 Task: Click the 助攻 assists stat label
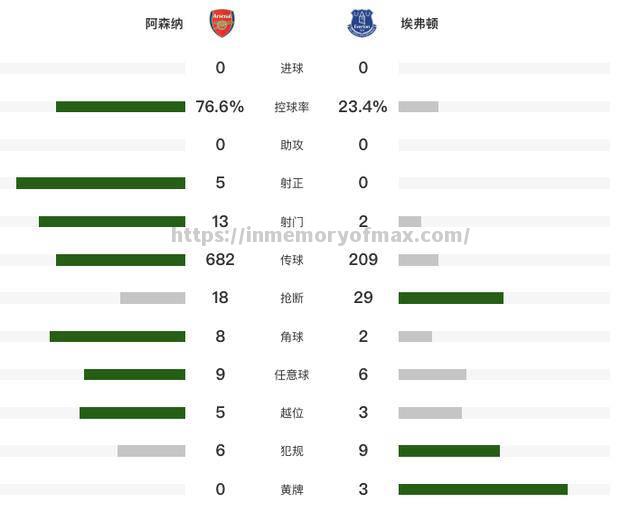tap(292, 145)
